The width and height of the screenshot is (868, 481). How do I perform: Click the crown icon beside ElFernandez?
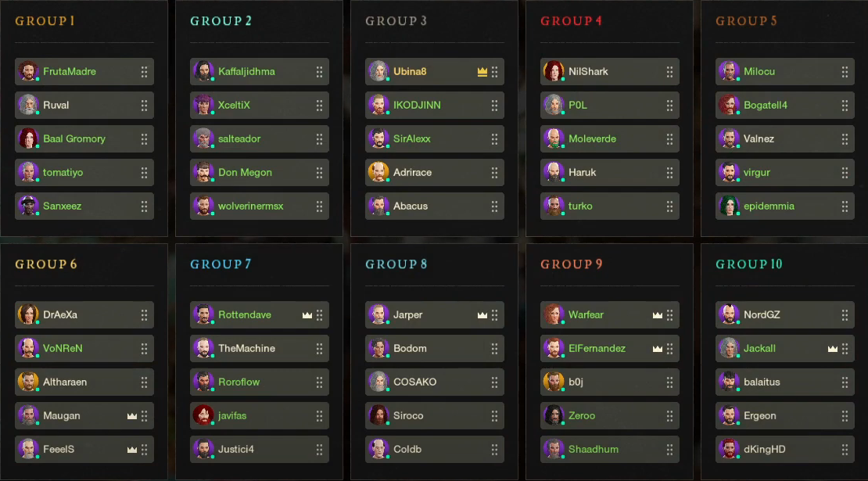click(x=658, y=349)
